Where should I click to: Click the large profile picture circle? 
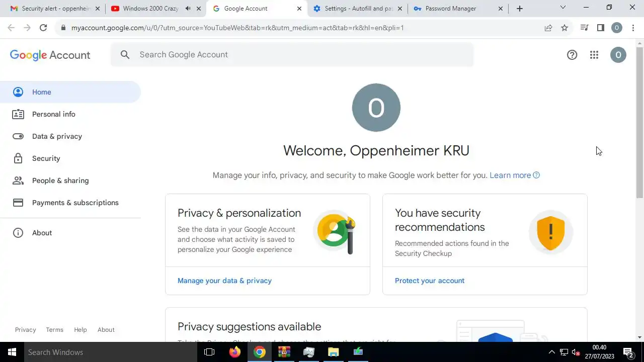[376, 108]
